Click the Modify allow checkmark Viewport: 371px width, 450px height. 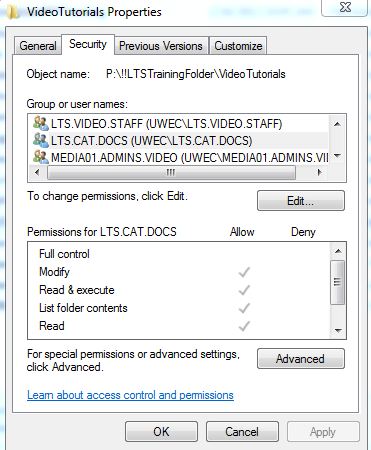click(244, 272)
